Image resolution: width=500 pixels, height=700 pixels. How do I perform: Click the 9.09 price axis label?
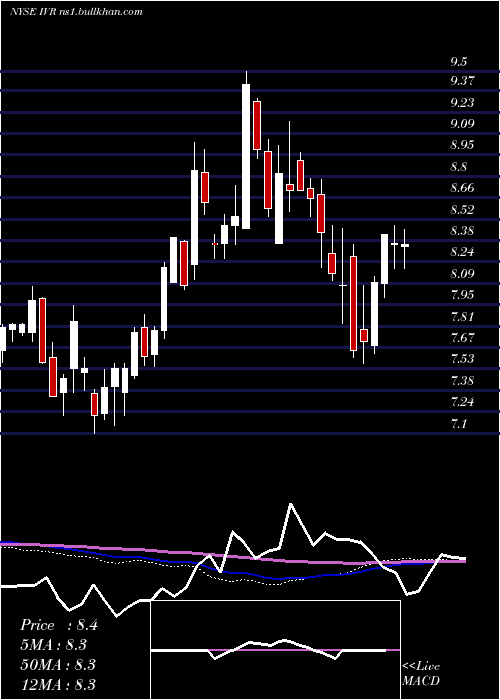pyautogui.click(x=462, y=124)
